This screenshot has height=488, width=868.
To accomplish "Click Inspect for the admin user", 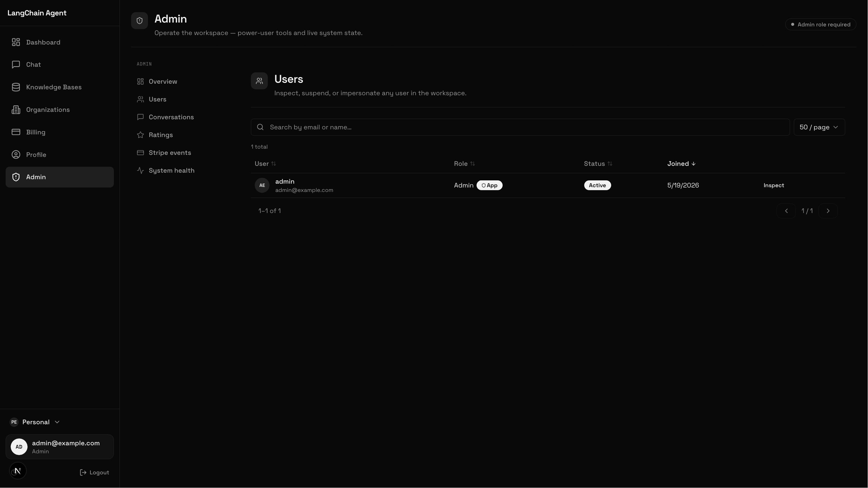I will [774, 185].
